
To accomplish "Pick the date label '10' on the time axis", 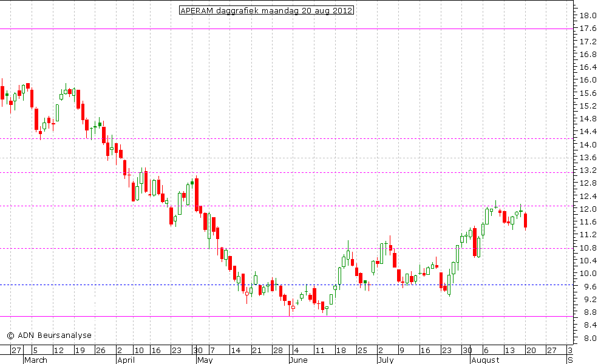I will (139, 350).
